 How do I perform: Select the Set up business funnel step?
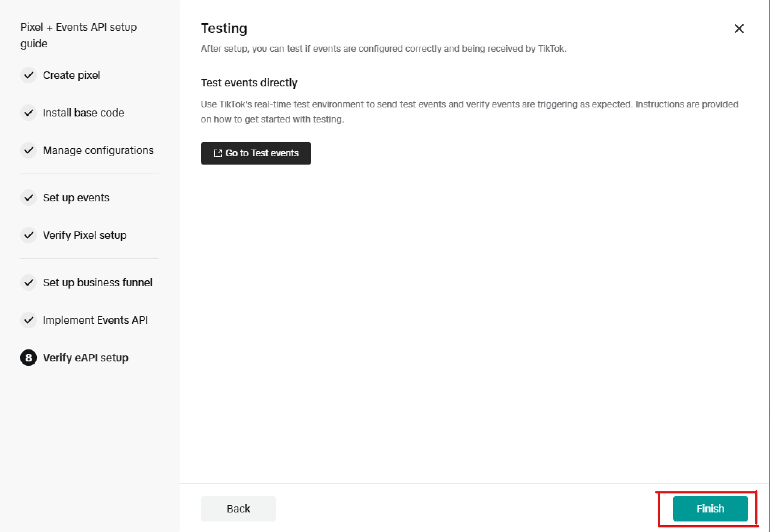pyautogui.click(x=97, y=283)
